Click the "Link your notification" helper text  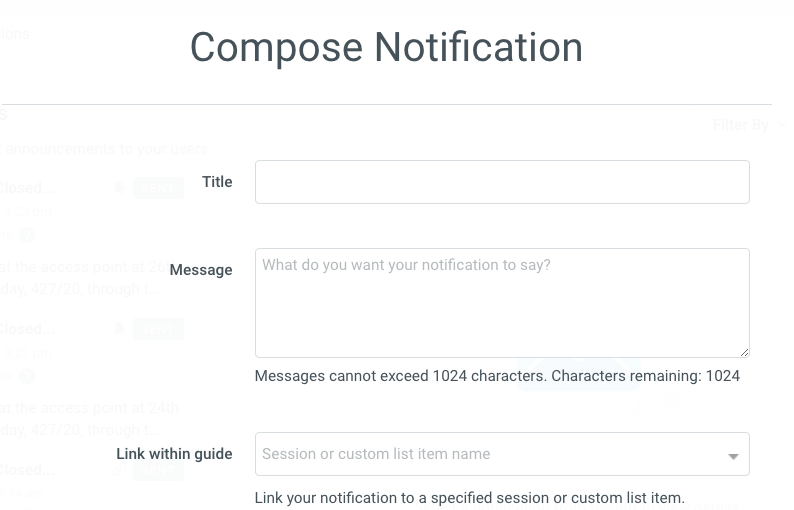click(469, 498)
